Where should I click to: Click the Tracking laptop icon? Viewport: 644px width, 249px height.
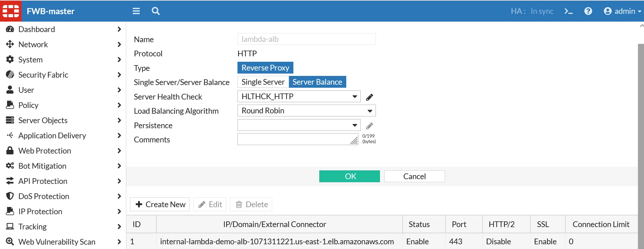(10, 226)
